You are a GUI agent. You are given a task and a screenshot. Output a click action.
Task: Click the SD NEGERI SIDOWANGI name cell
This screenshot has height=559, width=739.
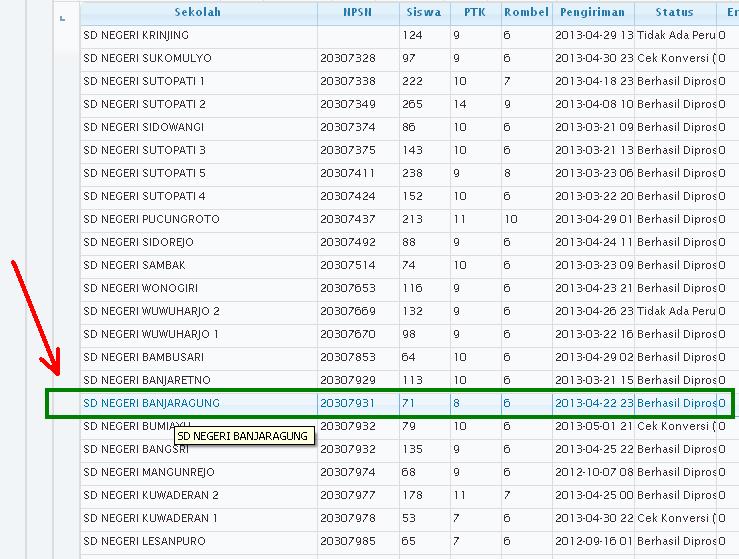tap(144, 128)
